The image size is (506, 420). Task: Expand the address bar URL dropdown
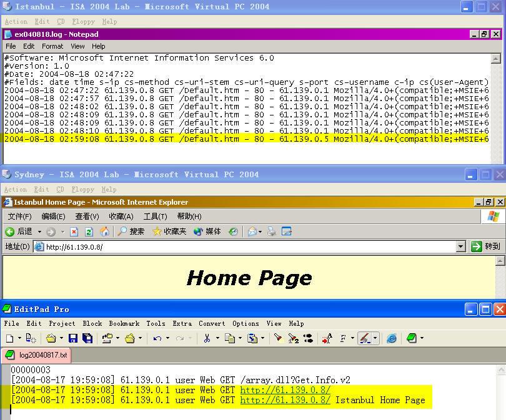coord(461,247)
